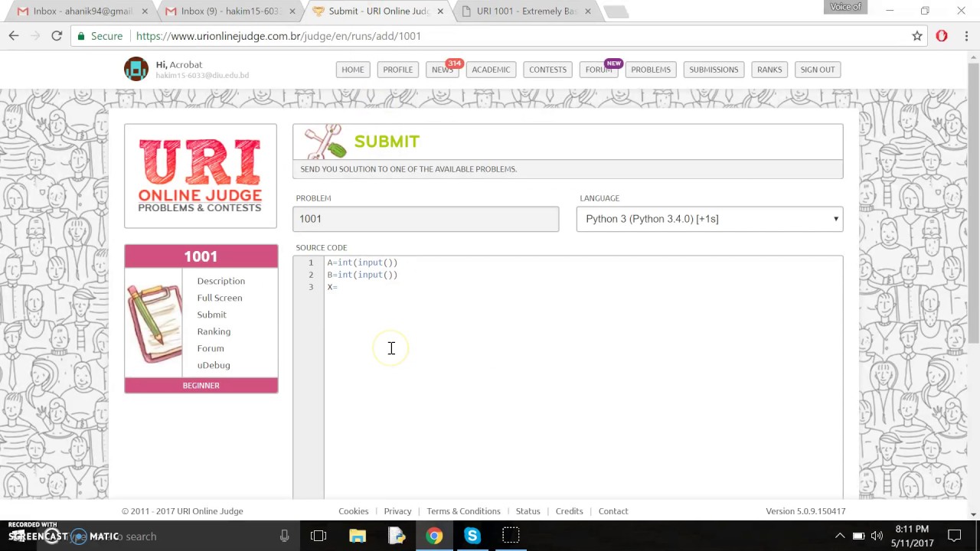Click the Acrobat user avatar

pyautogui.click(x=136, y=69)
